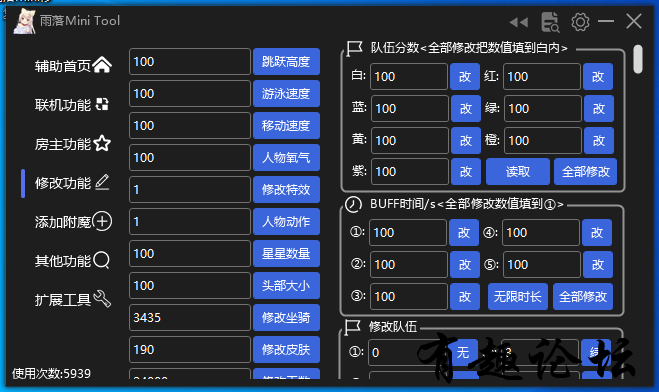
Task: Focus the 修改队伍 ① input showing 0
Action: pos(406,352)
